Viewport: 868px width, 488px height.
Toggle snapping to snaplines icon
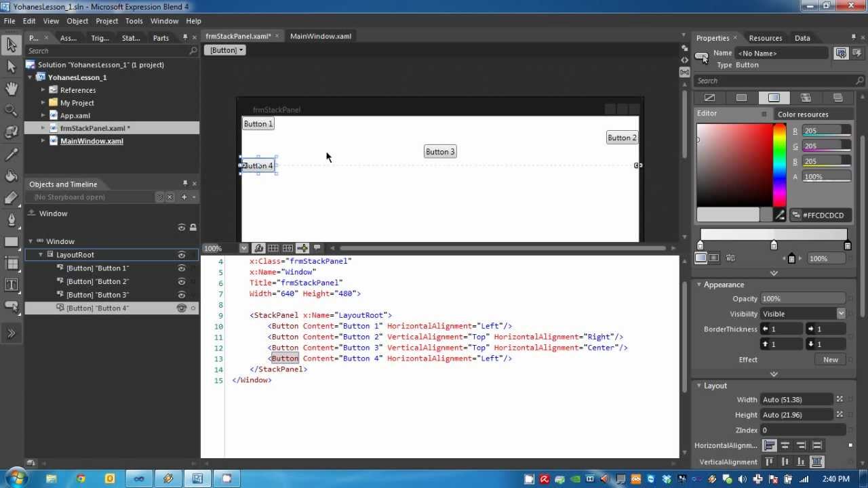pyautogui.click(x=302, y=248)
